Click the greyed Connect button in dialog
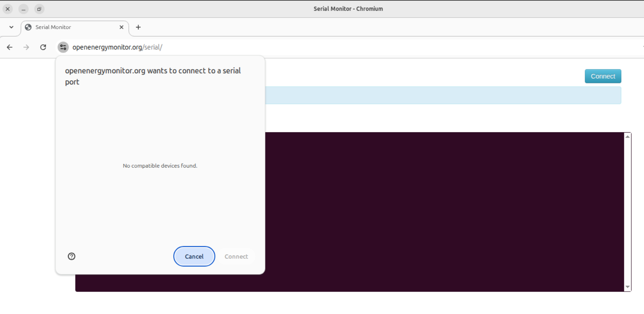 (236, 257)
